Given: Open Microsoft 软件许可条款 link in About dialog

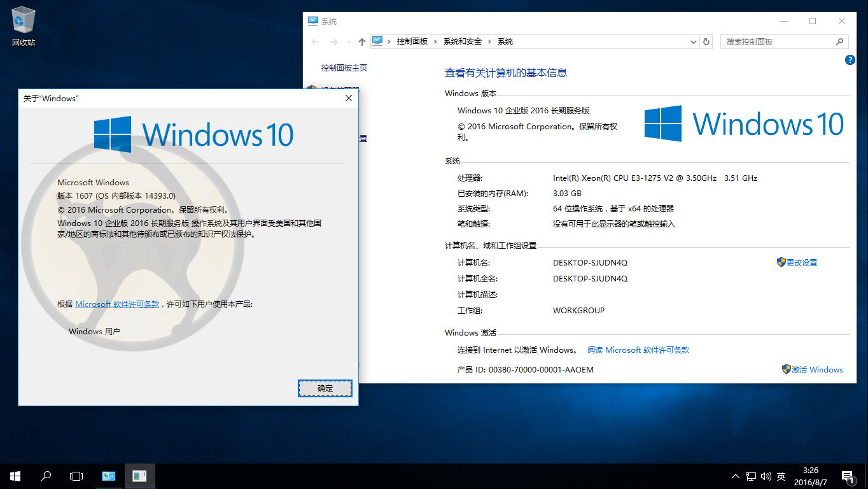Looking at the screenshot, I should 117,304.
